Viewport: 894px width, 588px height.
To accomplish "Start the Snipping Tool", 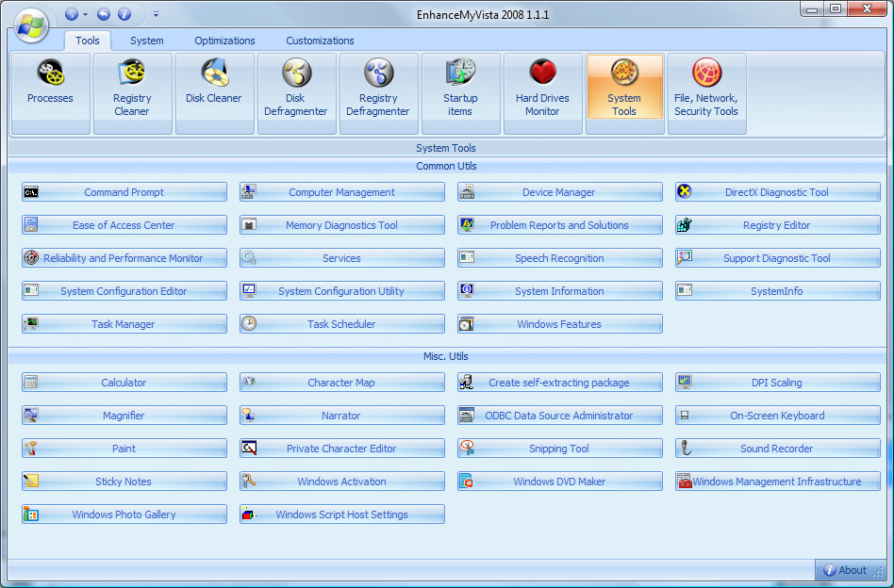I will (x=560, y=449).
